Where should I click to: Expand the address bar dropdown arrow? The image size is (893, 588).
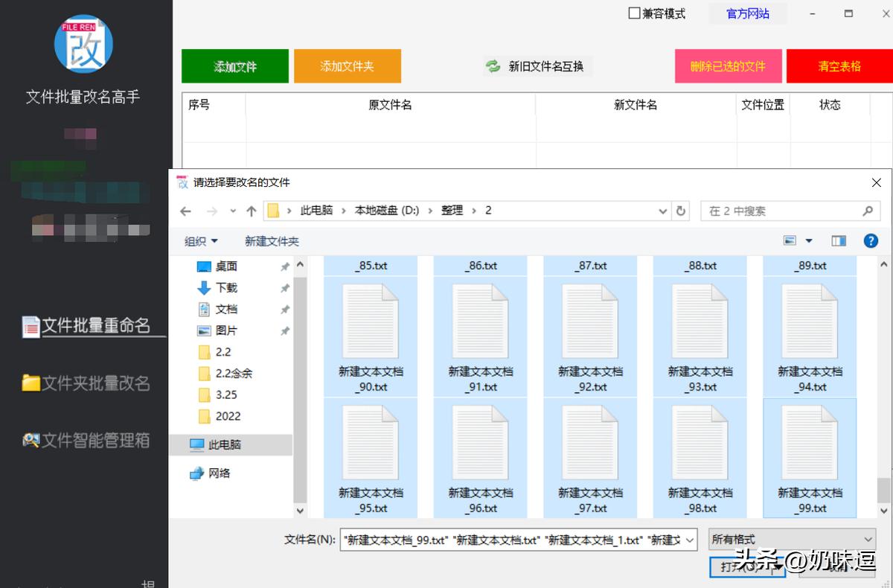pyautogui.click(x=662, y=211)
